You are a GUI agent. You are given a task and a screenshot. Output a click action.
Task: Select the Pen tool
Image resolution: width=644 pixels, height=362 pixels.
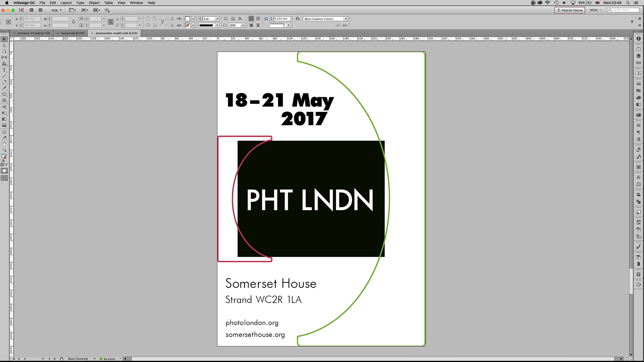(x=4, y=82)
